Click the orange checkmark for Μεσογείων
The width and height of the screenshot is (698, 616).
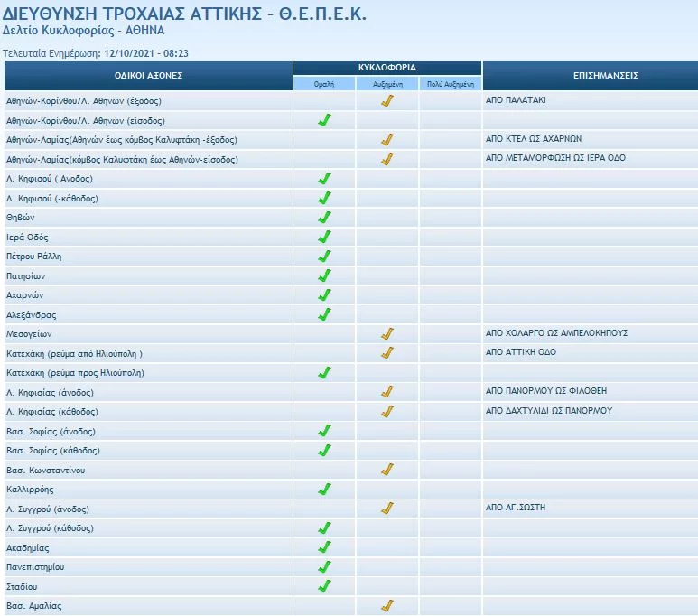click(387, 334)
